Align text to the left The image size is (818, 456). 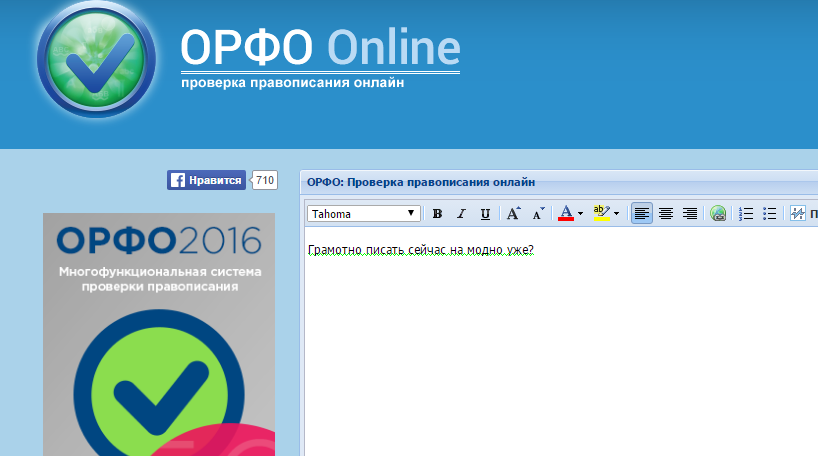642,214
